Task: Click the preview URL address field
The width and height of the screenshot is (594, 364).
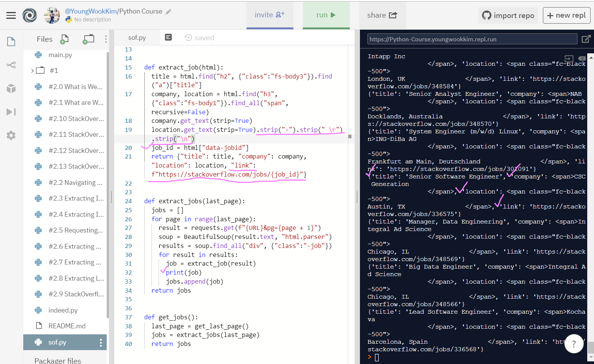Action: [x=472, y=39]
